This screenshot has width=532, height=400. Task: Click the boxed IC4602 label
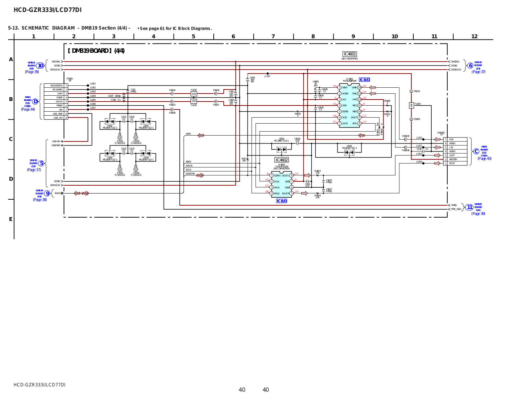tap(281, 160)
